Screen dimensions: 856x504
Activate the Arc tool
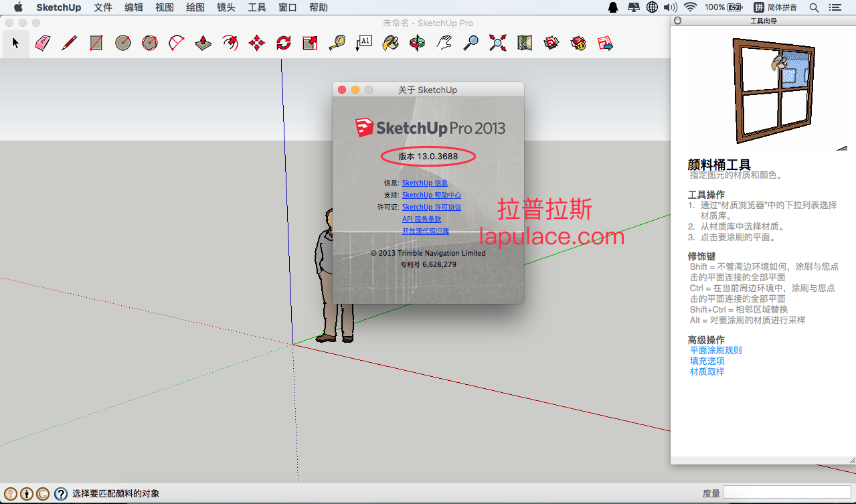click(x=177, y=44)
